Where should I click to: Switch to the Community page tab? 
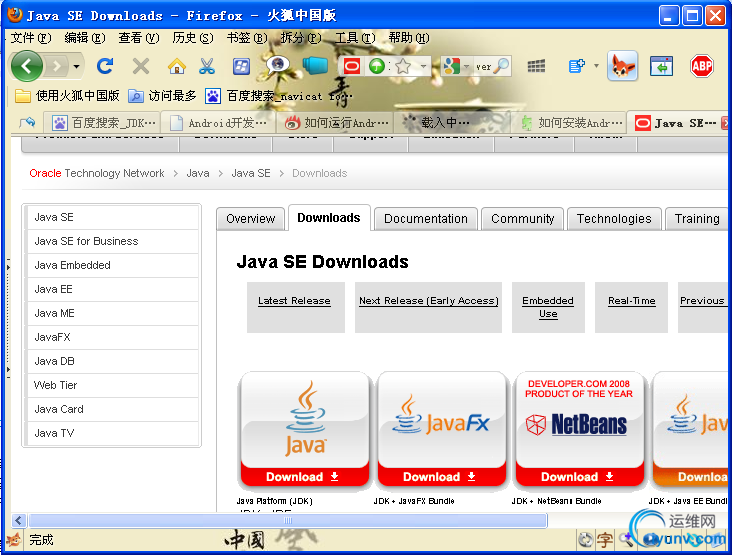click(x=522, y=219)
